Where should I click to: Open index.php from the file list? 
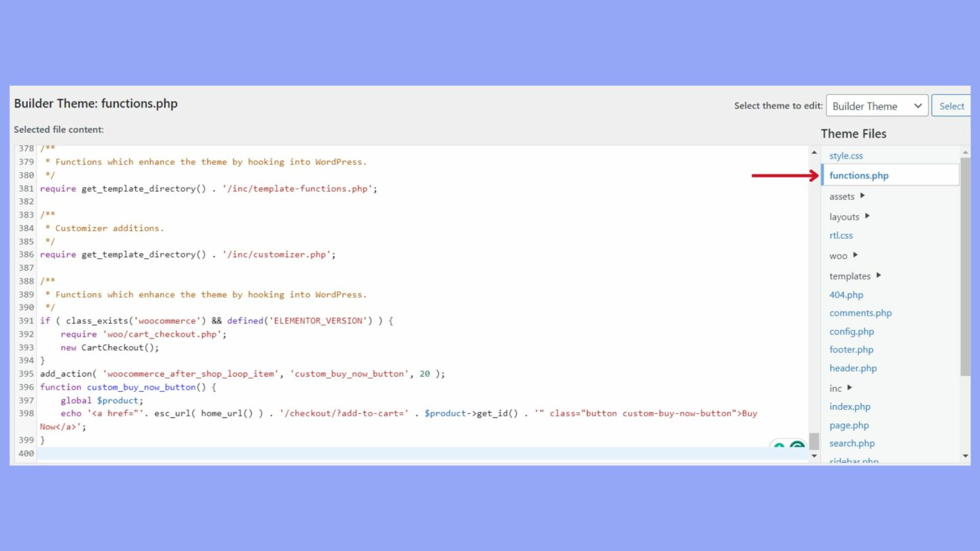click(x=850, y=406)
